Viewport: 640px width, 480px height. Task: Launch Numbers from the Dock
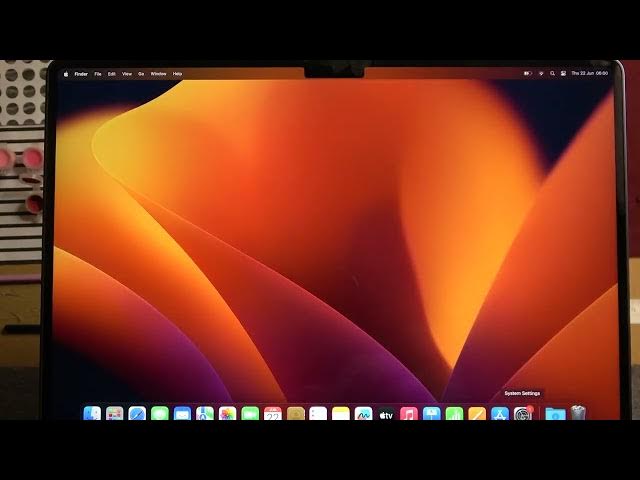pos(454,413)
